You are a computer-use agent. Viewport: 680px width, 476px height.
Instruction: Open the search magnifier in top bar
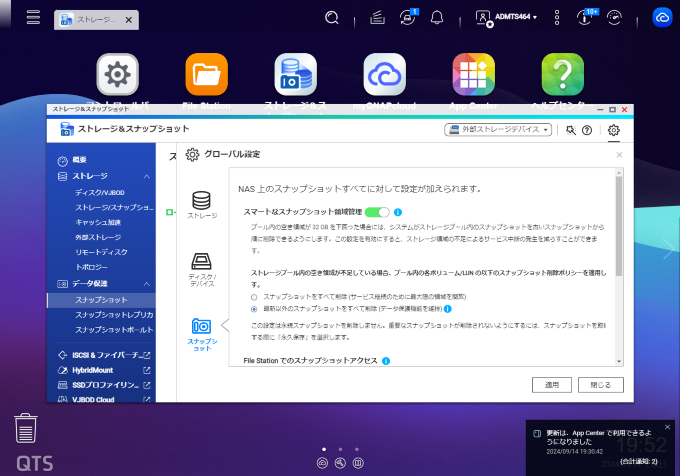(332, 17)
